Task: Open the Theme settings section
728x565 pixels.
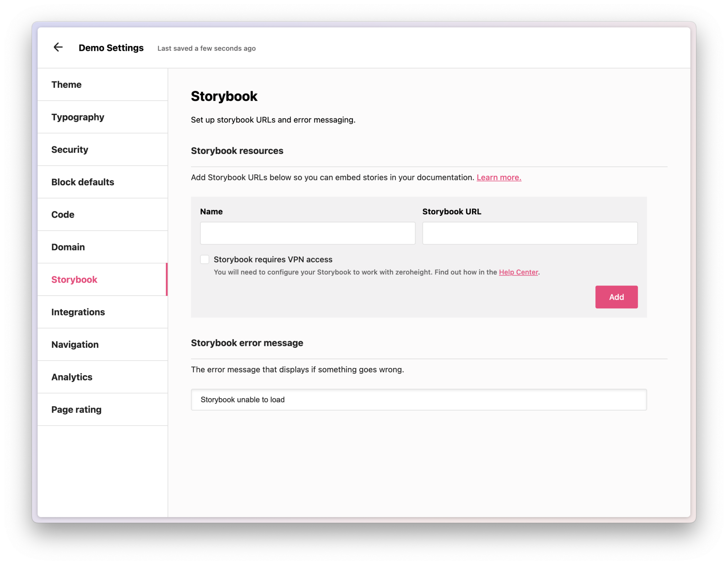Action: pos(102,85)
